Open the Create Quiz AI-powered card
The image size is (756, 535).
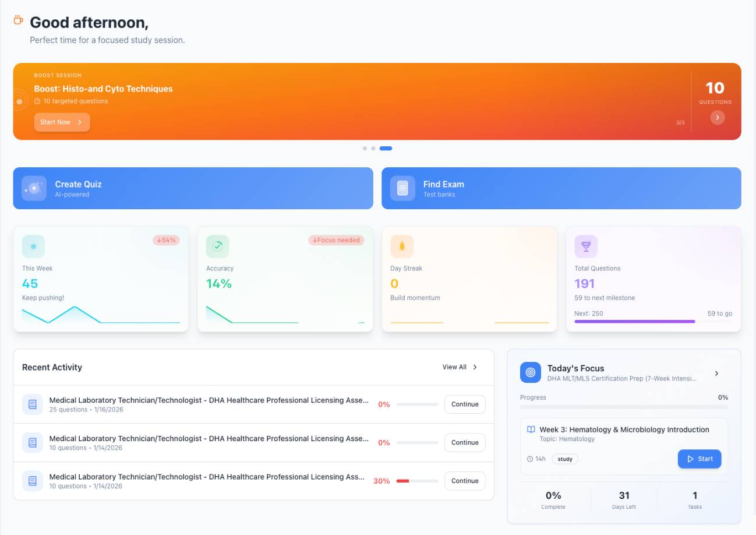193,188
